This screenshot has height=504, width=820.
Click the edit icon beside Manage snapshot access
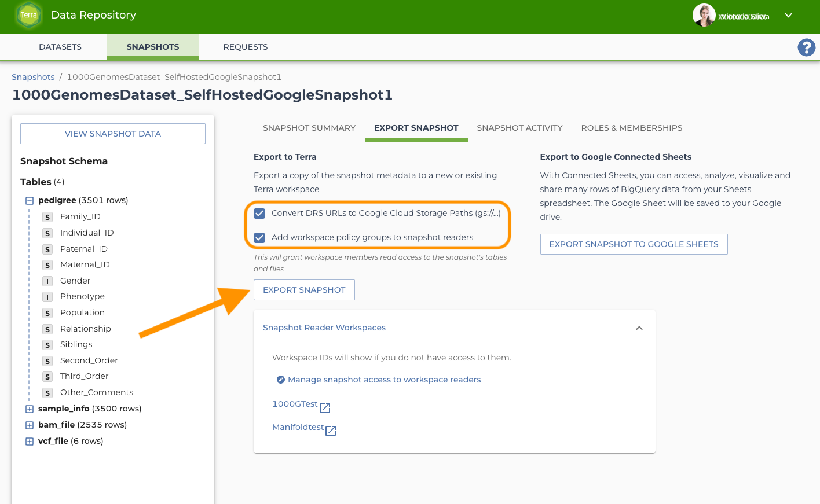[x=281, y=380]
